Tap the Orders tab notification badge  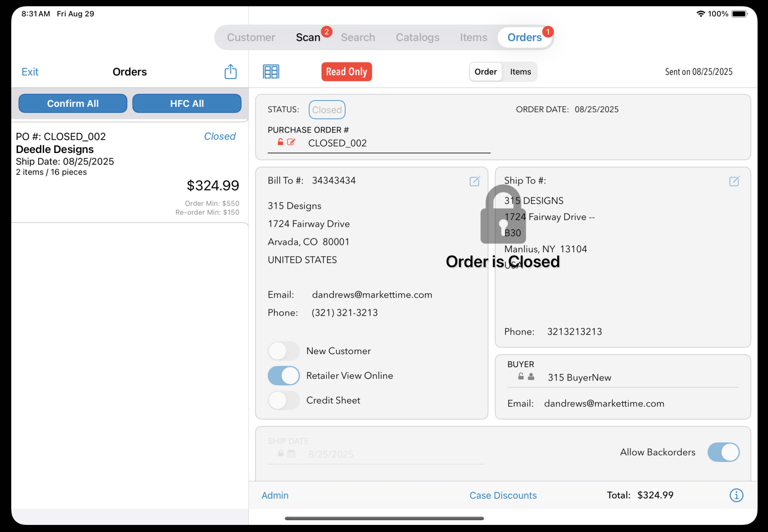pos(548,32)
